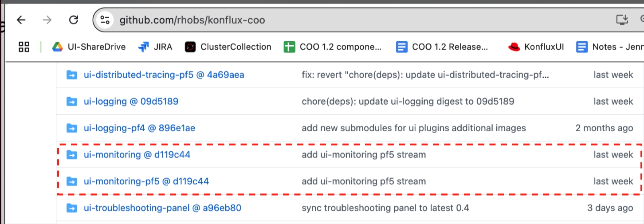Open the ui-distributed-tracing-pf5 @ 4a69aea submodule

pyautogui.click(x=164, y=75)
